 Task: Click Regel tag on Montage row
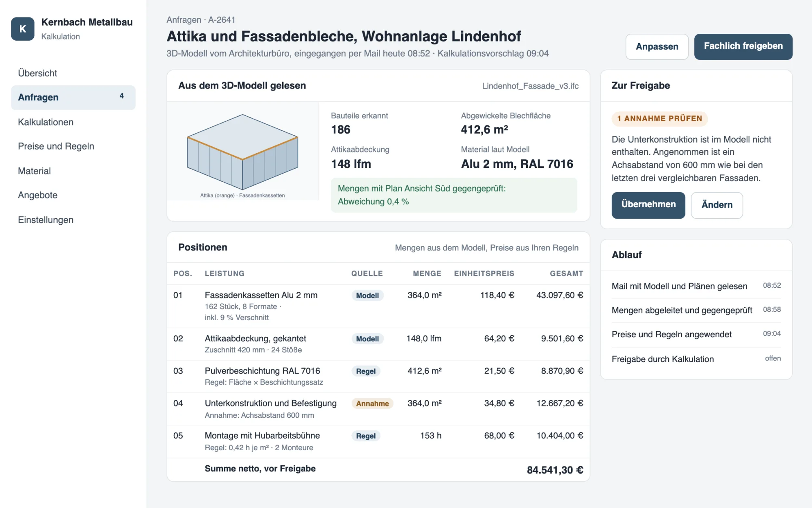[x=366, y=436]
